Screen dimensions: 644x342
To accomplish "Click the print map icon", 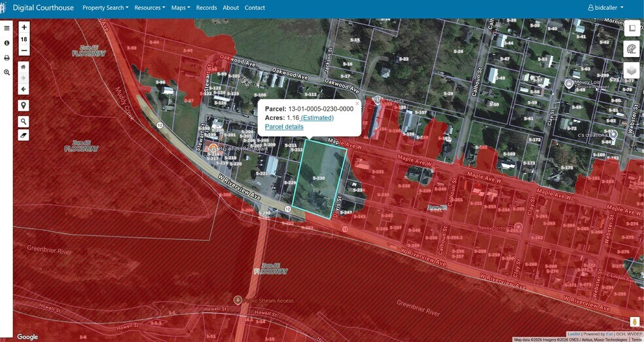I will coord(7,58).
